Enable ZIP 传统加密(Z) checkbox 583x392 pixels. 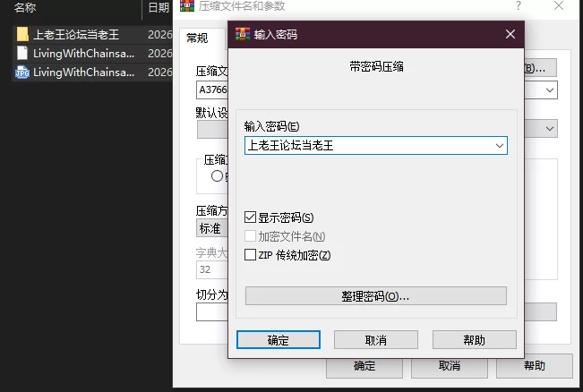coord(250,255)
